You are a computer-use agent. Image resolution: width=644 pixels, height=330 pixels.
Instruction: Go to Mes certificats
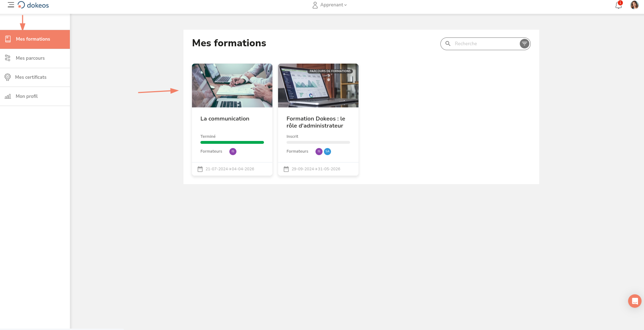31,77
